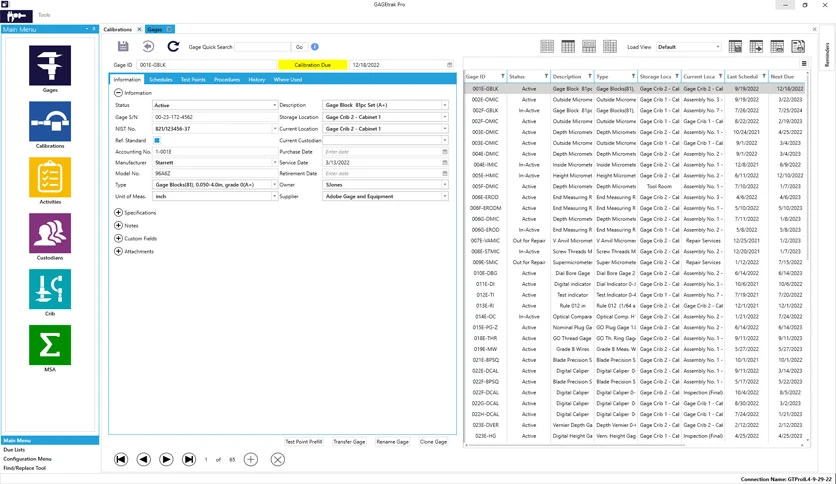Open the grid hamburger options menu
The image size is (836, 484).
click(804, 63)
